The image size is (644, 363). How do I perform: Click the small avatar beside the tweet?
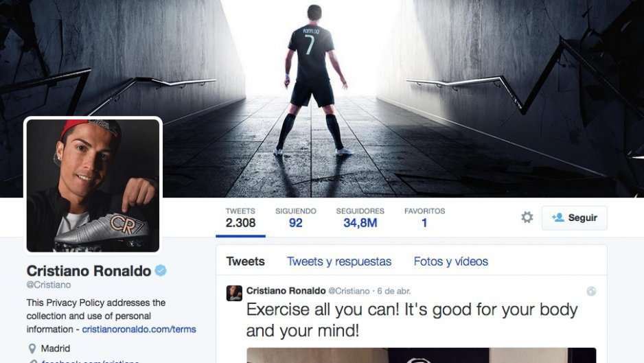[x=234, y=293]
